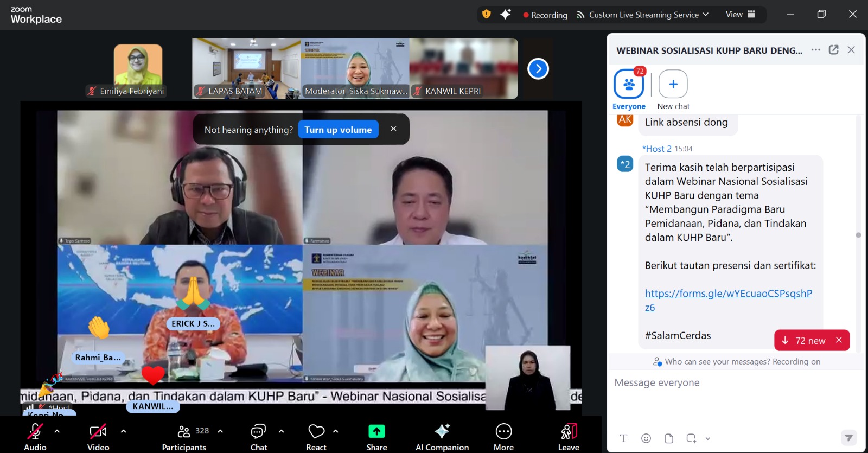Unmute microphone with Audio button
The image size is (868, 453).
35,437
